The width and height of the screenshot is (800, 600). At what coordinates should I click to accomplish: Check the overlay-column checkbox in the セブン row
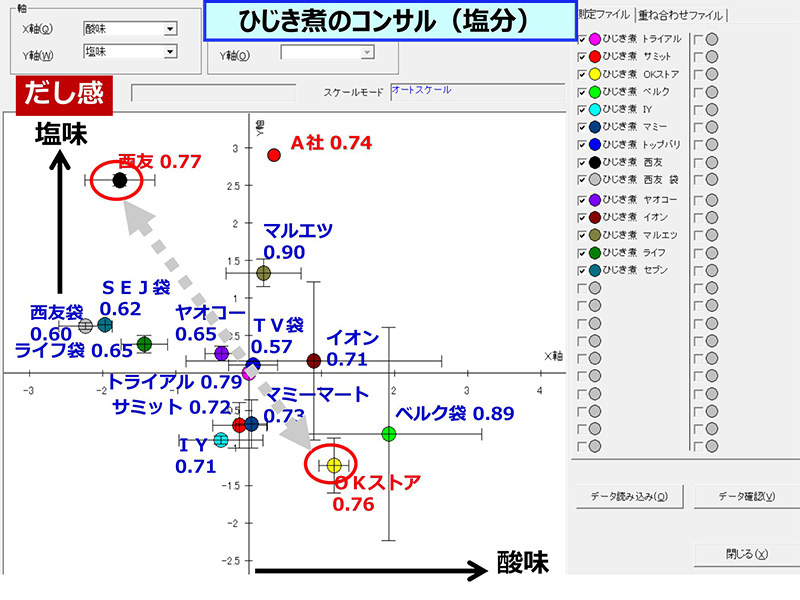tap(698, 270)
